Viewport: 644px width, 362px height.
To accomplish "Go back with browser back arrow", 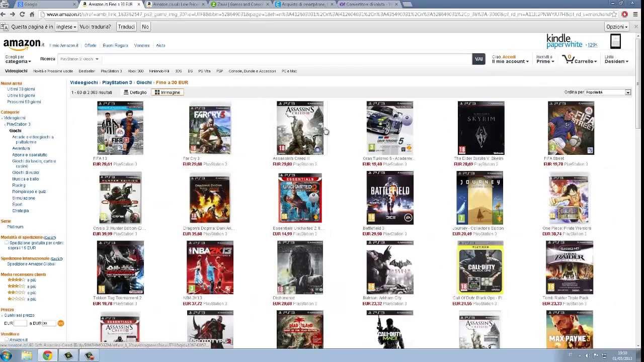I will click(4, 15).
